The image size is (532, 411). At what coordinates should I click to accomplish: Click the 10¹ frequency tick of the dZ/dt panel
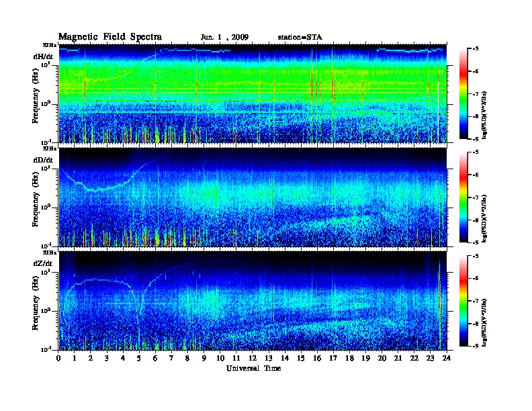click(46, 272)
